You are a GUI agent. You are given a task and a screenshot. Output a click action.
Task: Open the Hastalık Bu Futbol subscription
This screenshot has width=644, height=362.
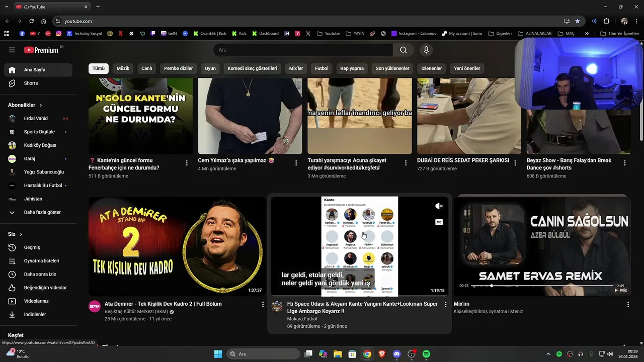point(38,186)
